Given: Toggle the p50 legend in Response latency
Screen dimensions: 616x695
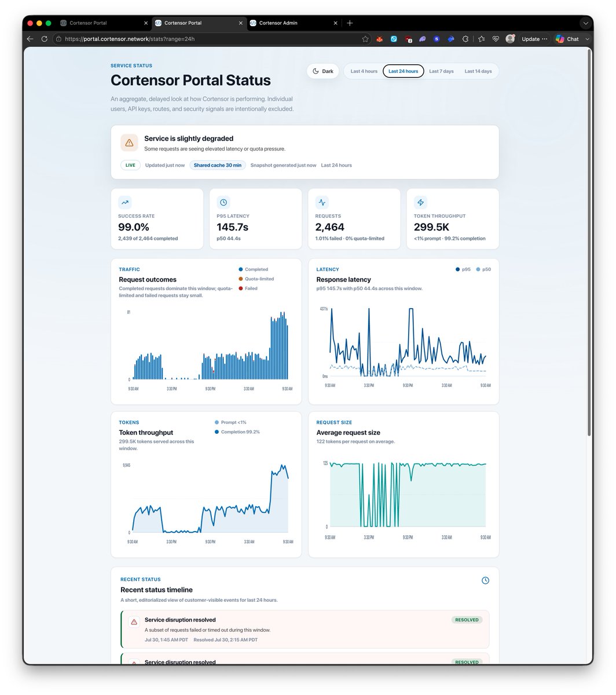Looking at the screenshot, I should (x=483, y=269).
